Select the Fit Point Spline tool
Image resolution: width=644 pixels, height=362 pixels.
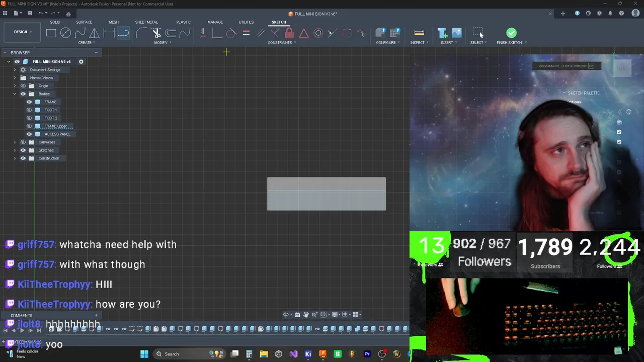pyautogui.click(x=80, y=33)
